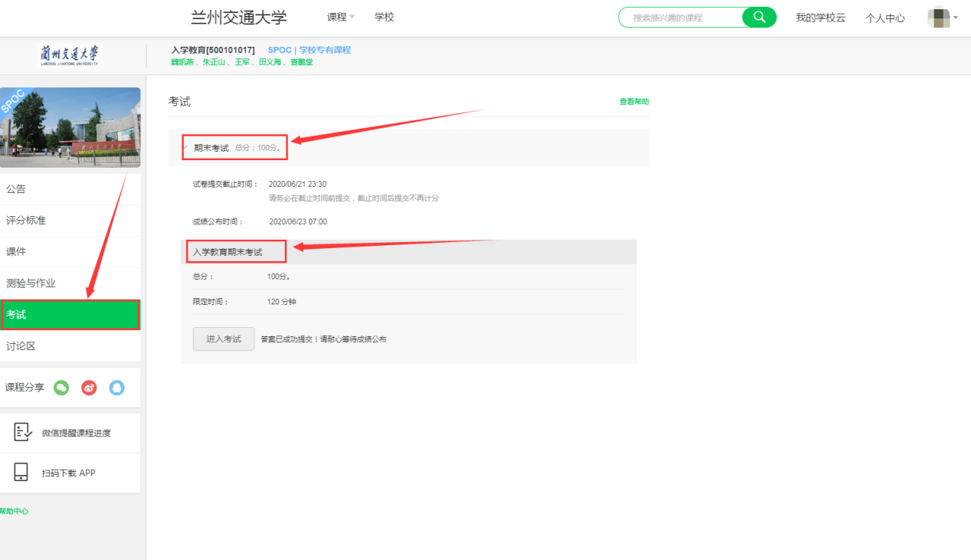971x560 pixels.
Task: Click the scan to download APP icon
Action: point(21,472)
